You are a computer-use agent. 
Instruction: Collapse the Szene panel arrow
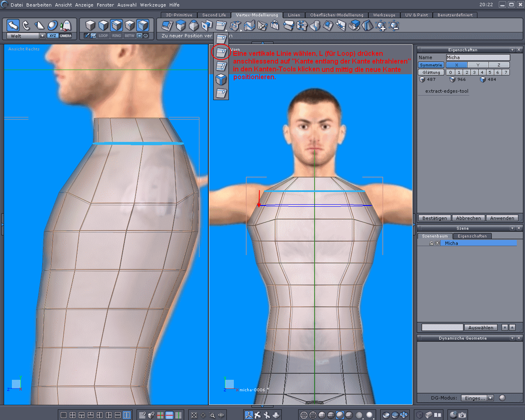[x=512, y=228]
